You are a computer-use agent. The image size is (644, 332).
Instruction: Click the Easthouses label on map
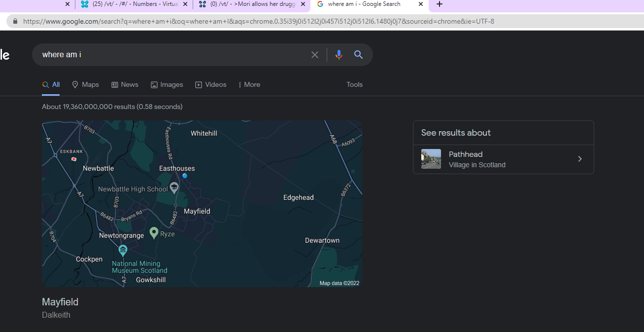(x=177, y=169)
